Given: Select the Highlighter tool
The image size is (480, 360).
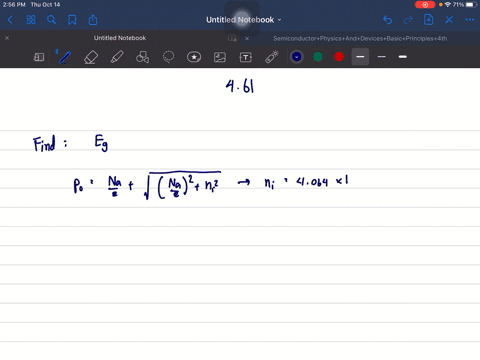Looking at the screenshot, I should point(117,57).
